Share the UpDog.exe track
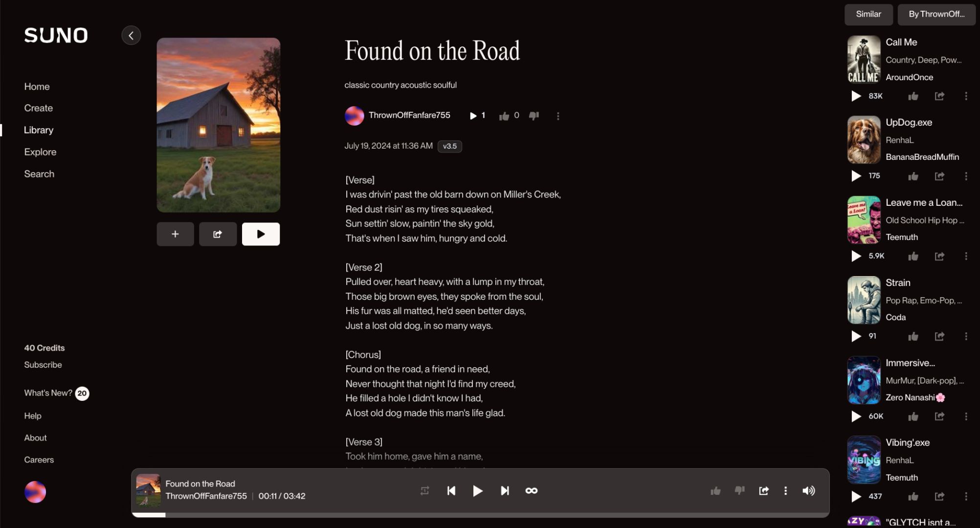The height and width of the screenshot is (528, 980). [x=939, y=176]
